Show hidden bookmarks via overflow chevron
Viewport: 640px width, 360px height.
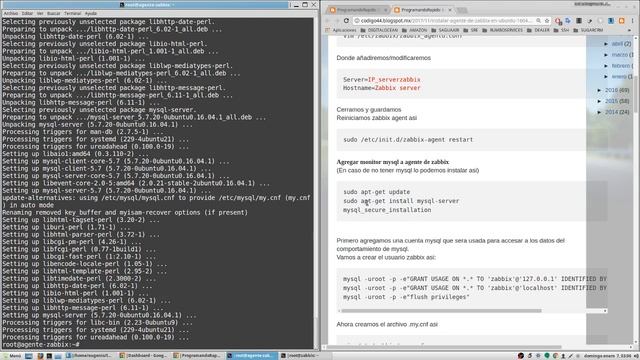[629, 30]
